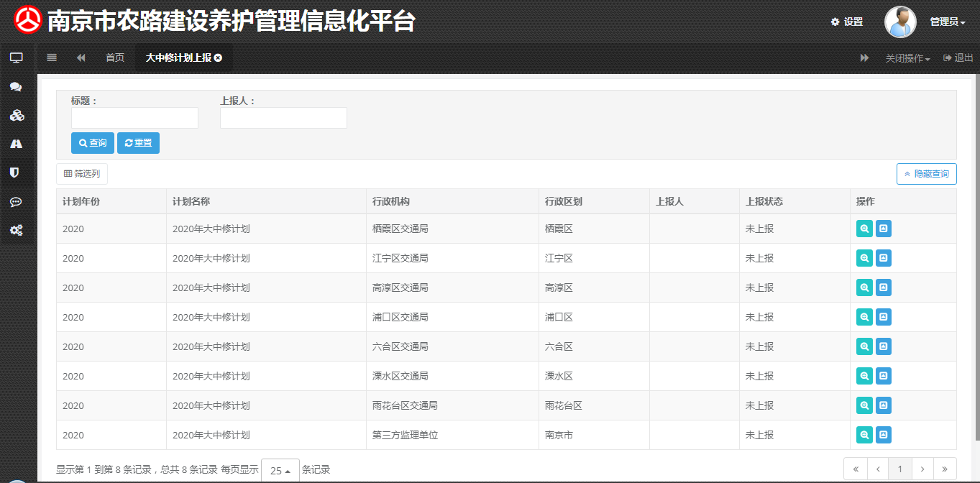
Task: View details for 雨花台区交通局 row
Action: tap(864, 405)
